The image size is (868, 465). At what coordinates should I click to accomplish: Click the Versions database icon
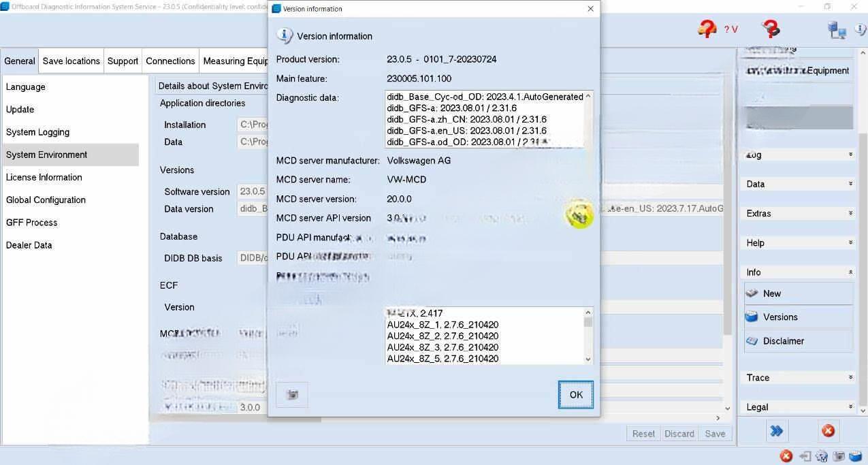[x=752, y=317]
